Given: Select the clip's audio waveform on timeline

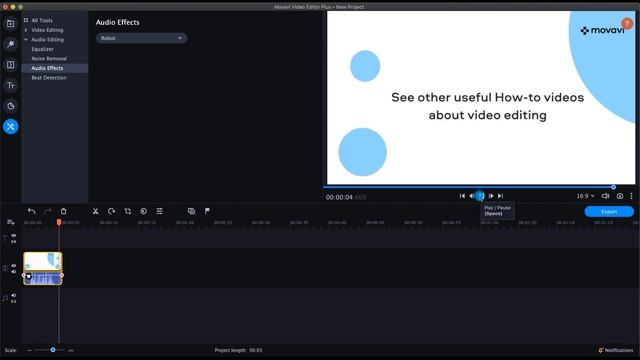Looking at the screenshot, I should [x=43, y=278].
